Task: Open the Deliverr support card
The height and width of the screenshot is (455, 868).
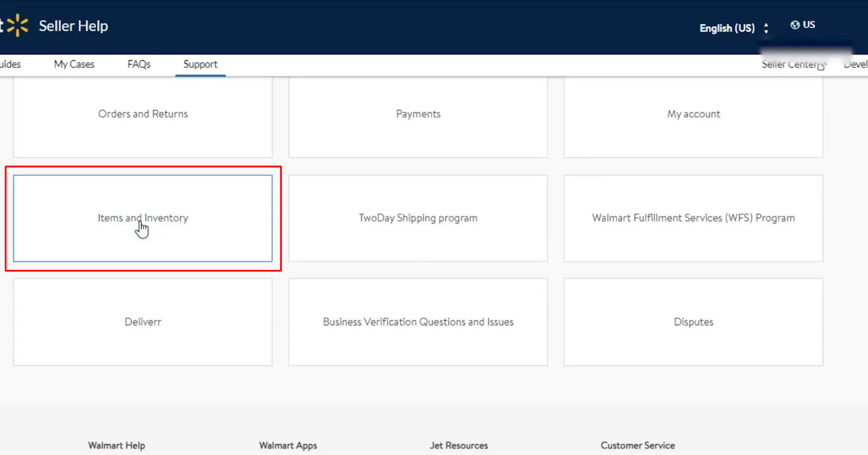Action: coord(143,322)
